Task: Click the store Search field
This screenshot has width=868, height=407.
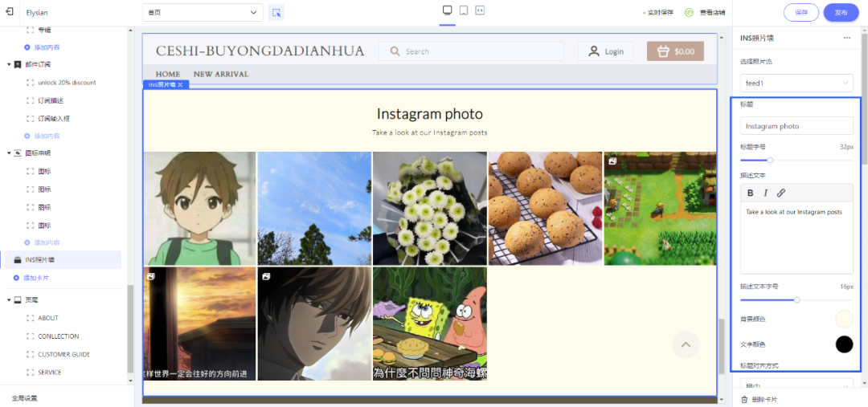Action: (471, 51)
